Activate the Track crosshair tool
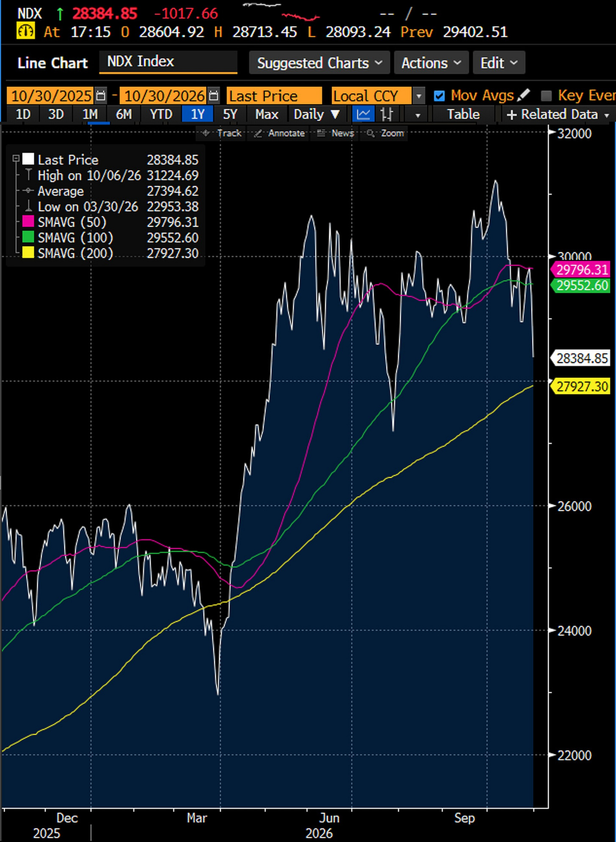 point(222,133)
